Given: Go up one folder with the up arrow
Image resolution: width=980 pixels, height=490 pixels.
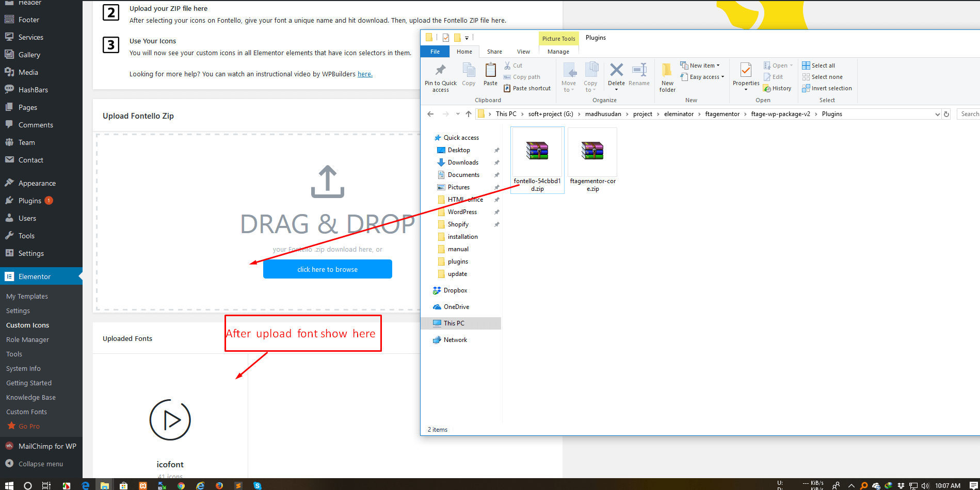Looking at the screenshot, I should pos(469,114).
